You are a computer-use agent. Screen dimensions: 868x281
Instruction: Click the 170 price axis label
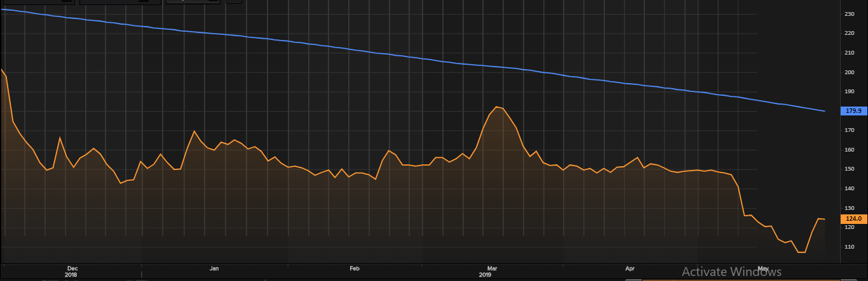(850, 131)
